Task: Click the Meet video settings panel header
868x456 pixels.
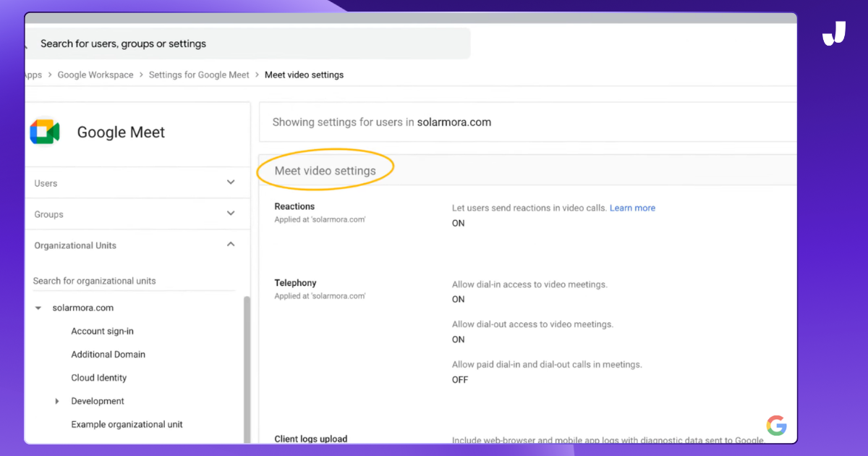Action: 528,170
